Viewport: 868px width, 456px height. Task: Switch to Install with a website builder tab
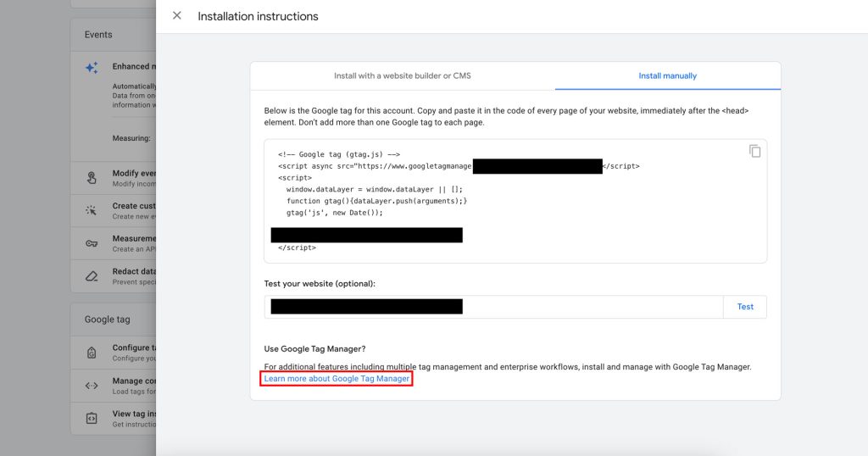[x=403, y=75]
